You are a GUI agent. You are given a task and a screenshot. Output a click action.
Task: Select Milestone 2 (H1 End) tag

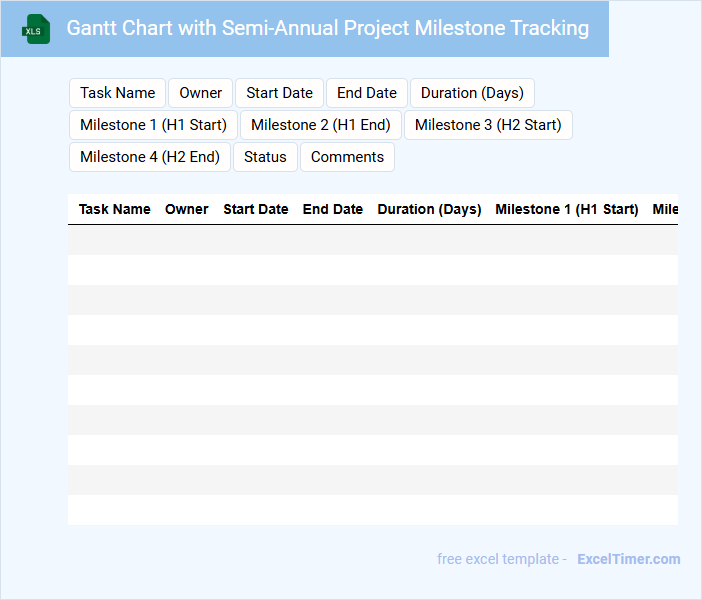(321, 125)
